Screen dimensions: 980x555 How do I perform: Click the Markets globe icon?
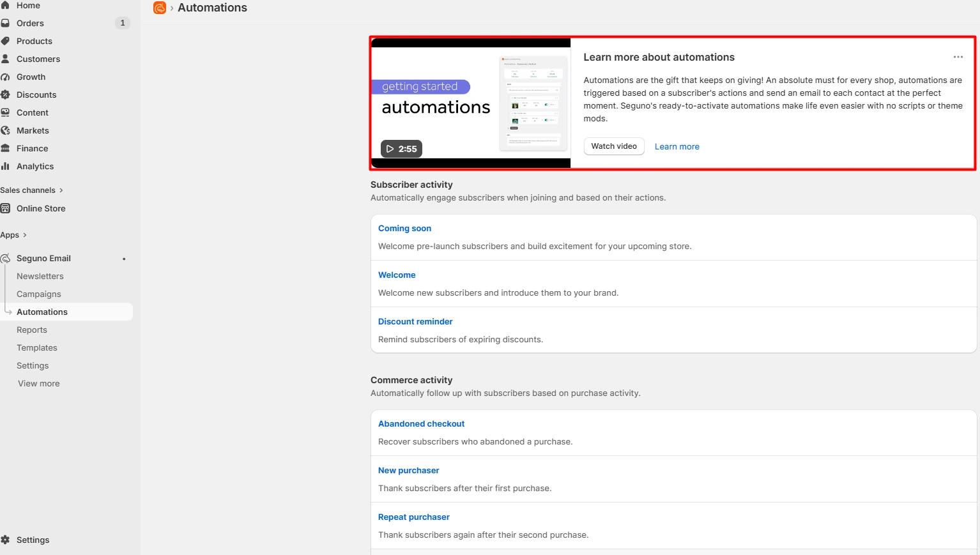click(5, 130)
